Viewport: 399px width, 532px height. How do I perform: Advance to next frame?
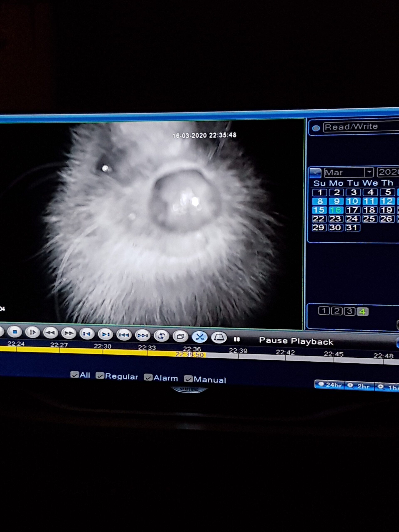pyautogui.click(x=105, y=335)
